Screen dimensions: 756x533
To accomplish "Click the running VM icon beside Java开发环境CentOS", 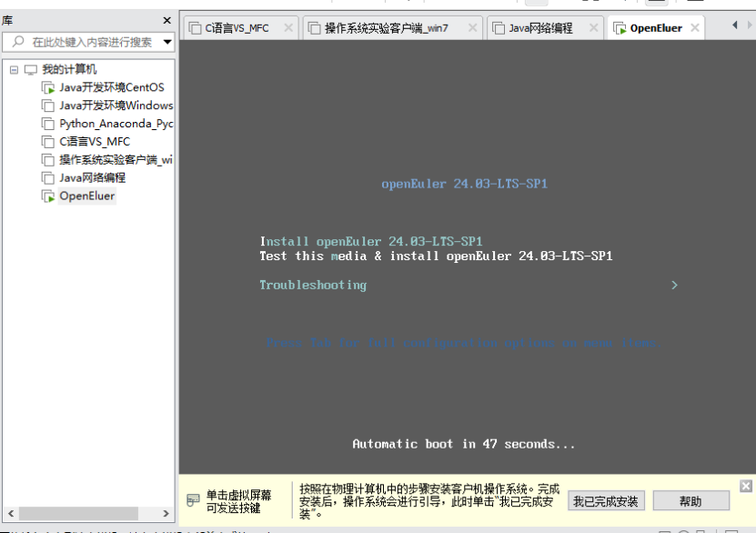I will 47,87.
